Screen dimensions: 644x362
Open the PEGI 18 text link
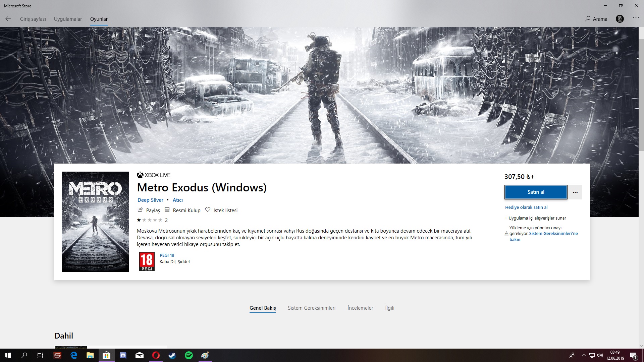[167, 255]
